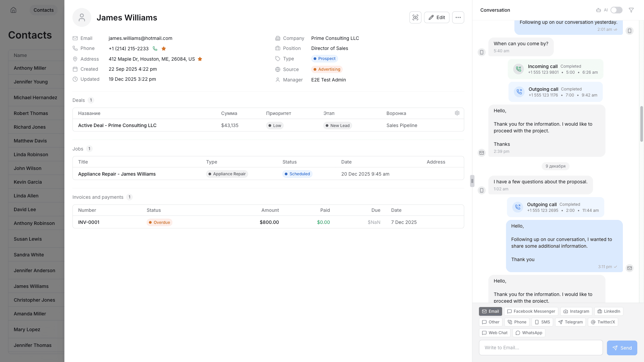
Task: Click the incoming call phone icon
Action: point(519,69)
